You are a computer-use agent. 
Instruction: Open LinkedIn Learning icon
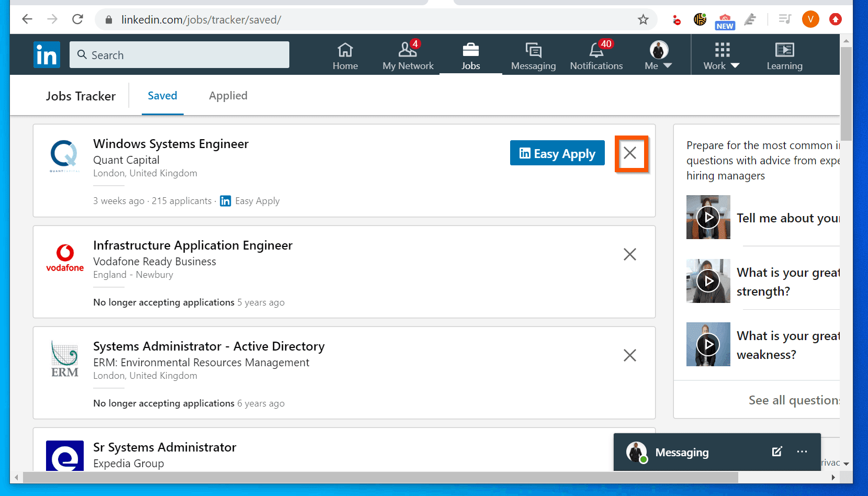pyautogui.click(x=784, y=56)
